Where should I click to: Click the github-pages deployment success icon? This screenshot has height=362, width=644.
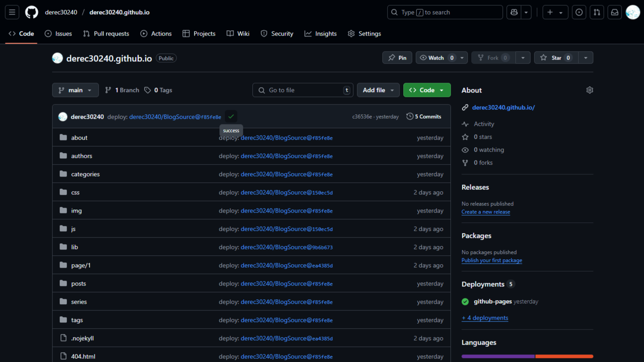(465, 302)
